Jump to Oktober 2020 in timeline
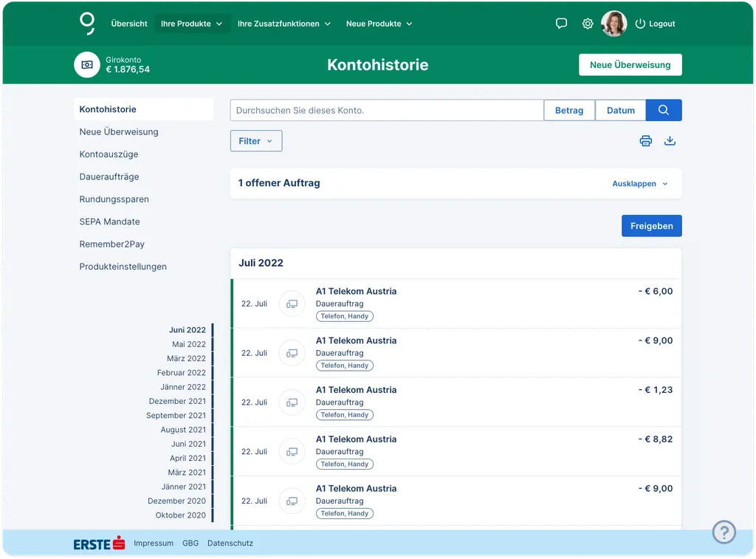This screenshot has height=559, width=756. [180, 515]
